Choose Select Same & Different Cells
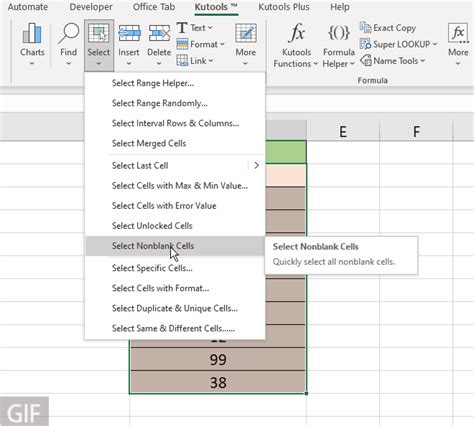The width and height of the screenshot is (474, 426). [175, 328]
